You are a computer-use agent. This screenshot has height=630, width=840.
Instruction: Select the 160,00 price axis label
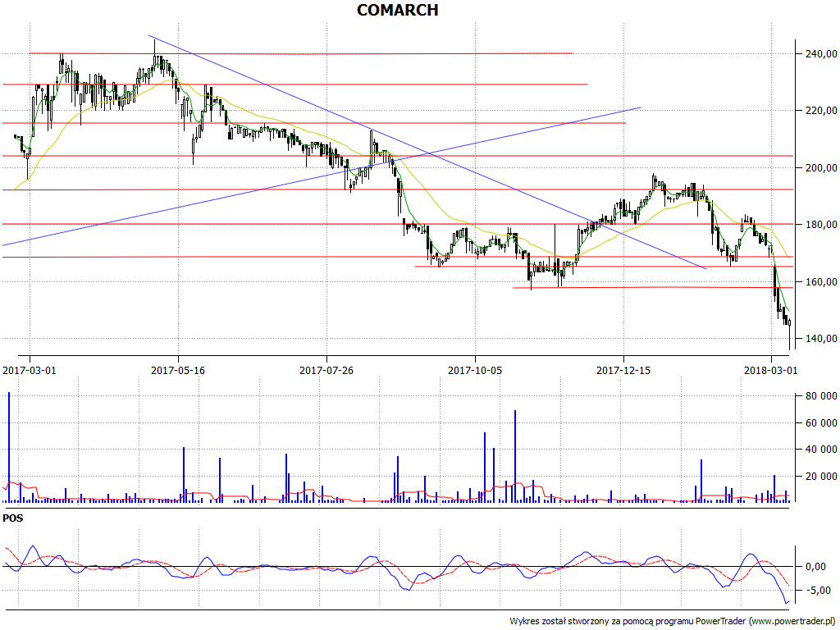(x=821, y=282)
